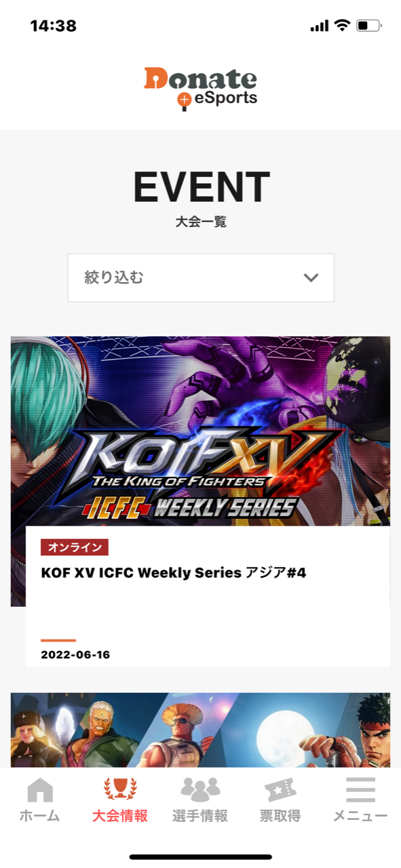Tap the EVENT page heading
Screen dimensions: 401x868
click(x=202, y=187)
